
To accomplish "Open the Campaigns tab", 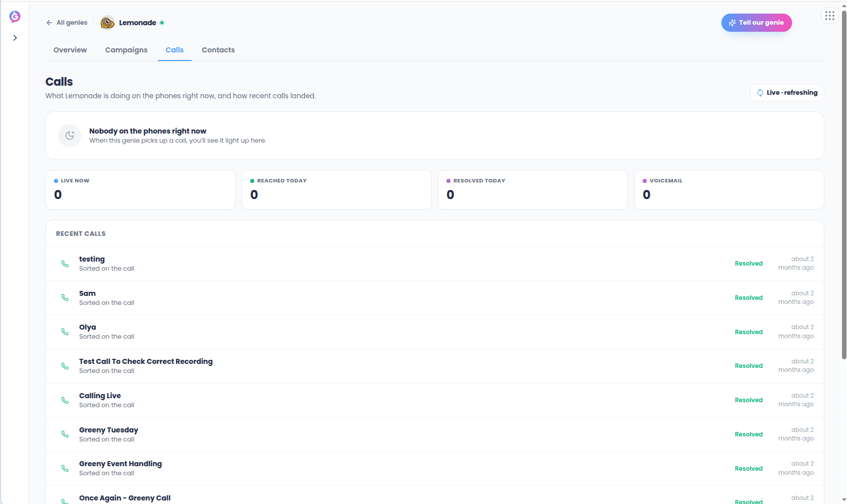I will 126,50.
